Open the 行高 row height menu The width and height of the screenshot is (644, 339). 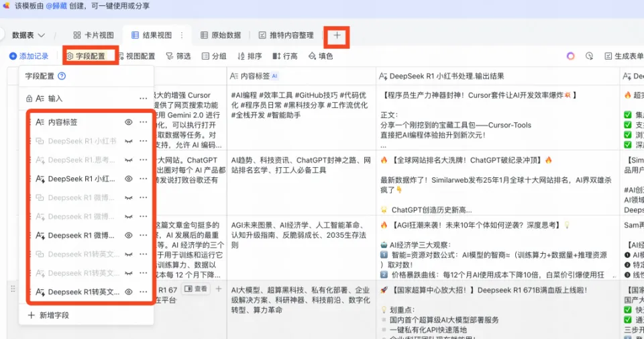pos(285,56)
